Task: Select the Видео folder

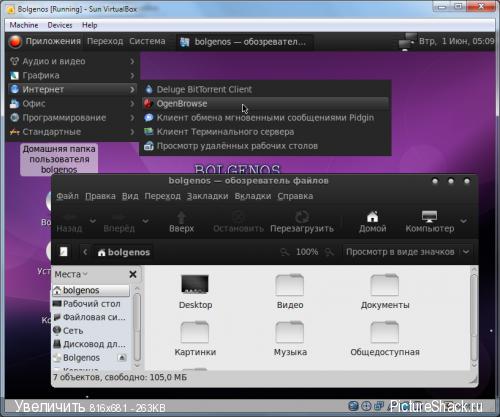Action: [290, 291]
